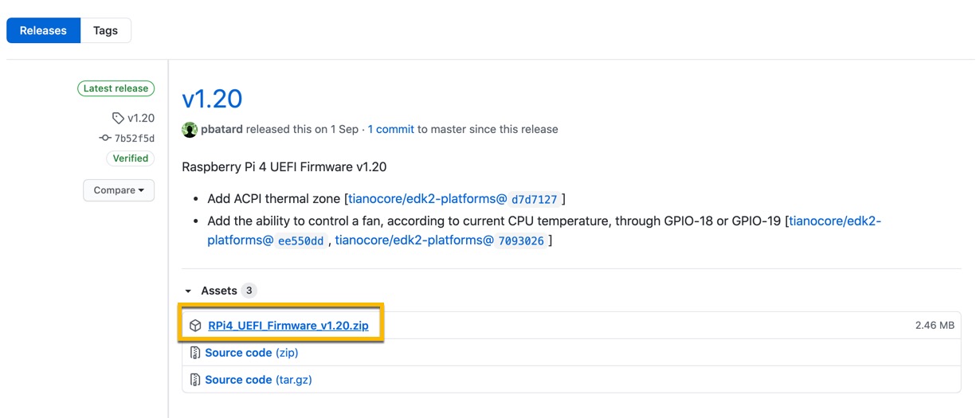Screen dimensions: 980x418
Task: Click the Latest release badge
Action: 116,88
